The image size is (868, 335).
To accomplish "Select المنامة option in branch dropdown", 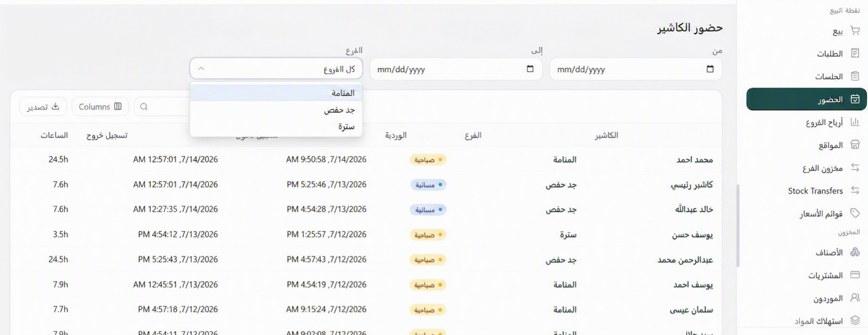I will click(x=276, y=93).
